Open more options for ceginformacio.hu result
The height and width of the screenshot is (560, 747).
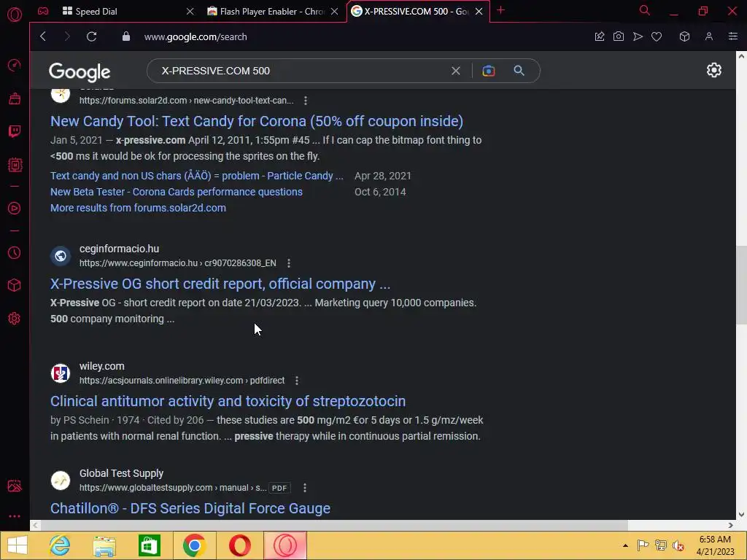(x=289, y=262)
